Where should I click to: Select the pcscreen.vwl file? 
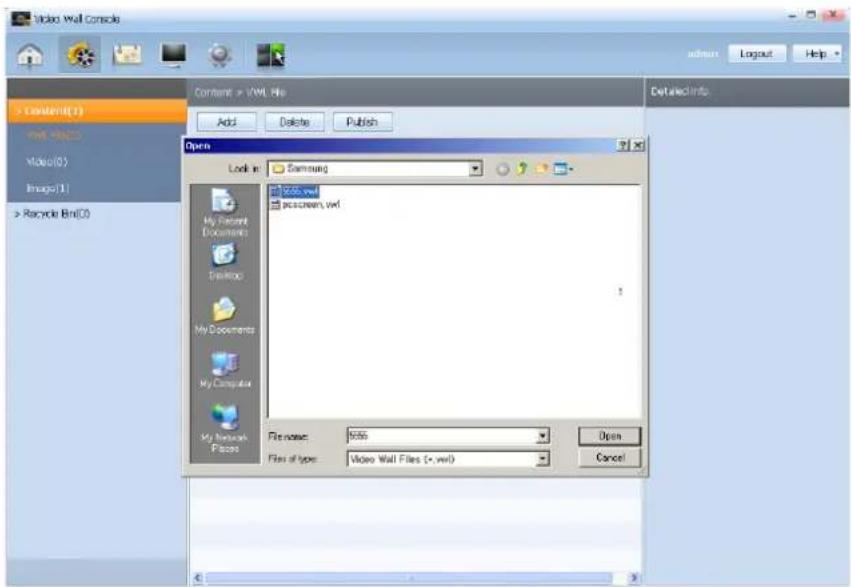click(305, 205)
